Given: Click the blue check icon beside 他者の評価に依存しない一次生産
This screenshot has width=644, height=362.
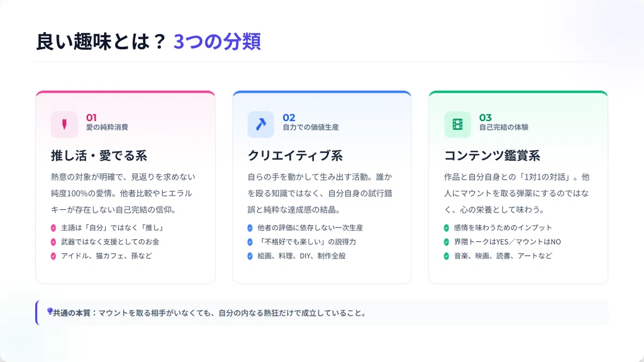Looking at the screenshot, I should (250, 228).
